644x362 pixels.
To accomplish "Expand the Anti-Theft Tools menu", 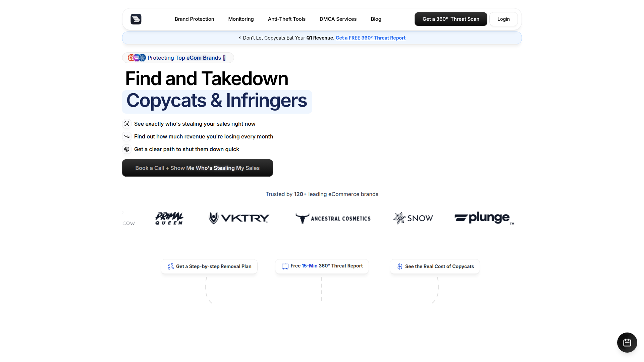I will [x=286, y=19].
